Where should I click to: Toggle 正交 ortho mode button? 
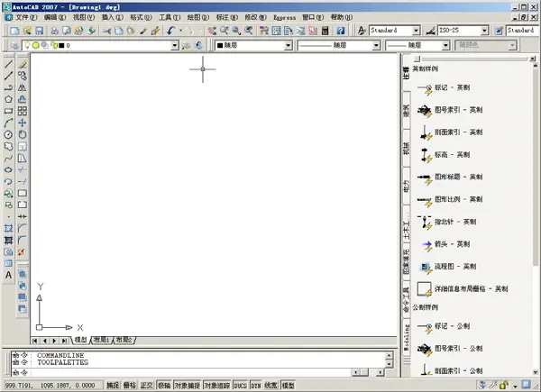[147, 385]
